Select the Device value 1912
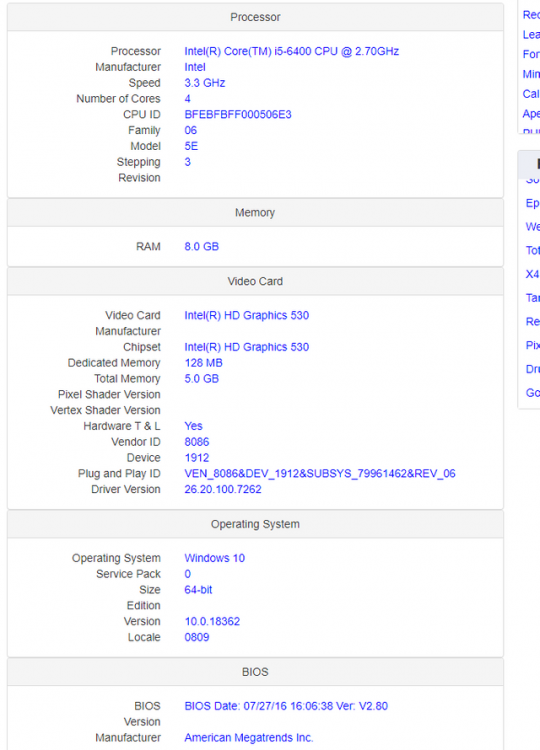This screenshot has height=750, width=540. click(197, 457)
